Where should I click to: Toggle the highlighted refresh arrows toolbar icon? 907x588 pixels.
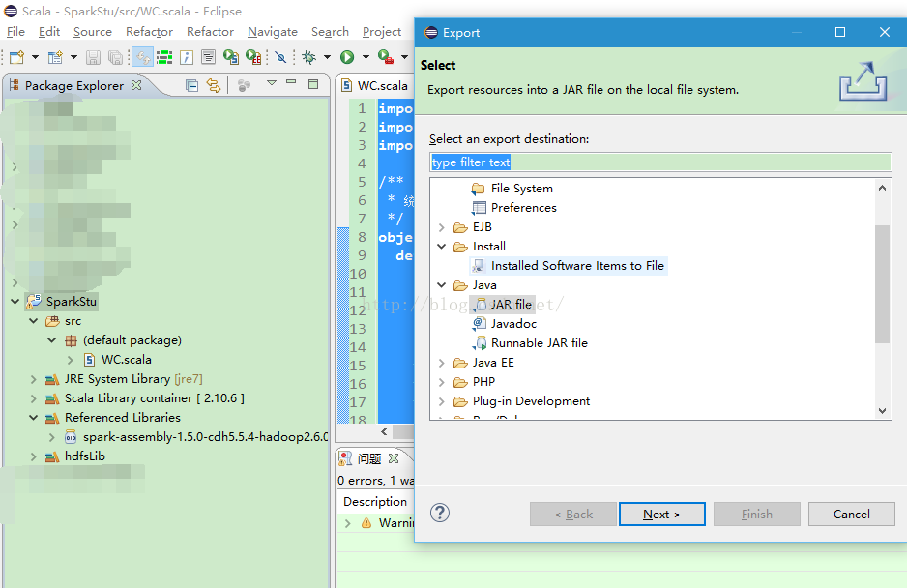(142, 57)
